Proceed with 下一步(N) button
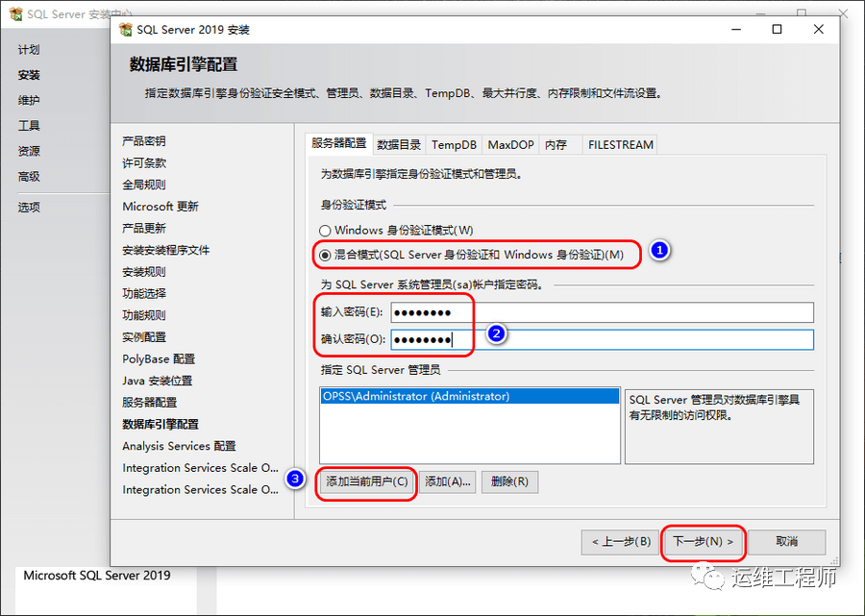865x616 pixels. click(x=704, y=542)
